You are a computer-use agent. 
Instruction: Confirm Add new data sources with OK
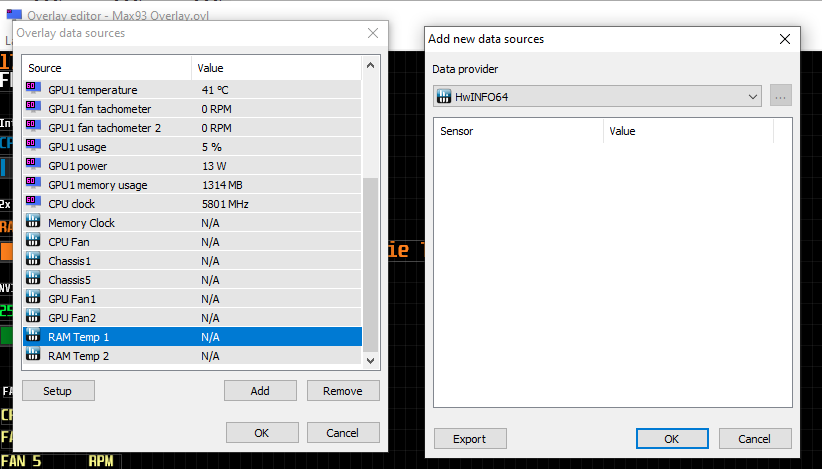tap(672, 439)
